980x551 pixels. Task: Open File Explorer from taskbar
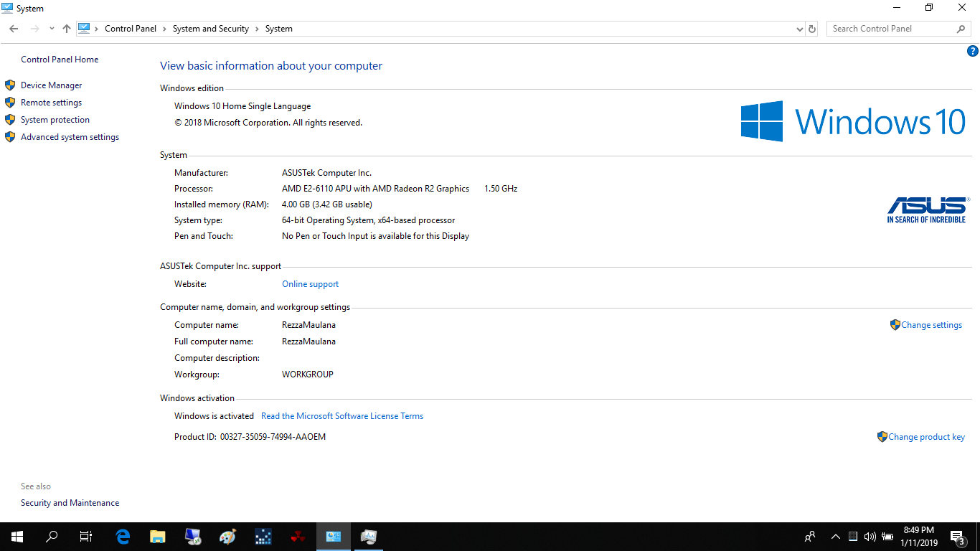(158, 537)
